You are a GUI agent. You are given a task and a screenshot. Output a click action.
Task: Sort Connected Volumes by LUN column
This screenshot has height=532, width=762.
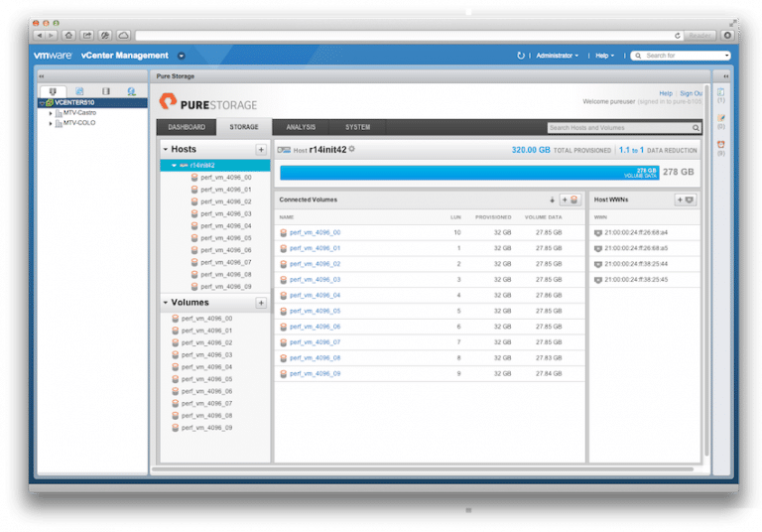click(x=455, y=217)
